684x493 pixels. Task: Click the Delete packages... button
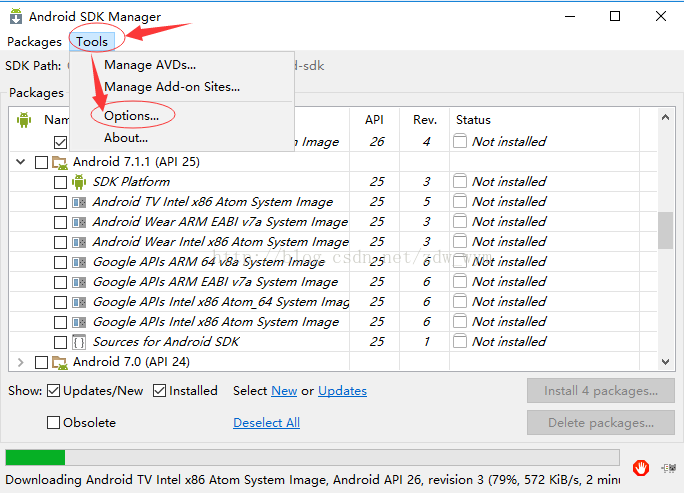601,423
